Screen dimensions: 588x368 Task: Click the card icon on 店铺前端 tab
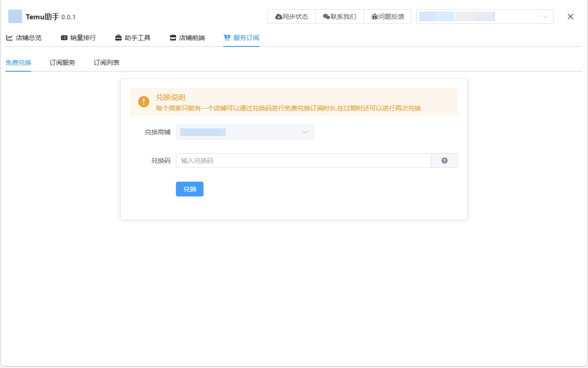click(172, 37)
